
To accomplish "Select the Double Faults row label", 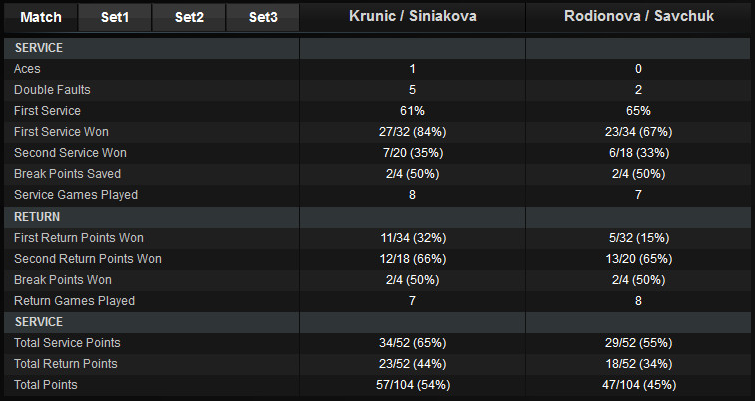I will 49,90.
